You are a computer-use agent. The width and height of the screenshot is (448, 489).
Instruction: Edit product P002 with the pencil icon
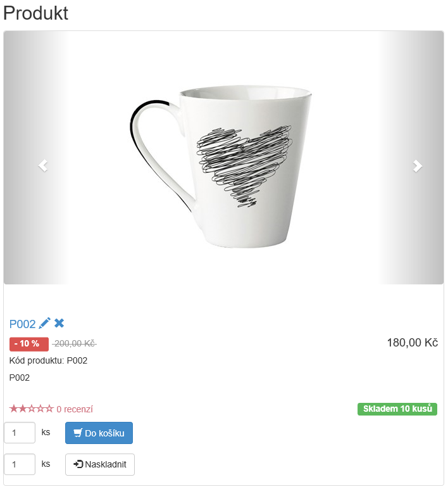pos(44,323)
